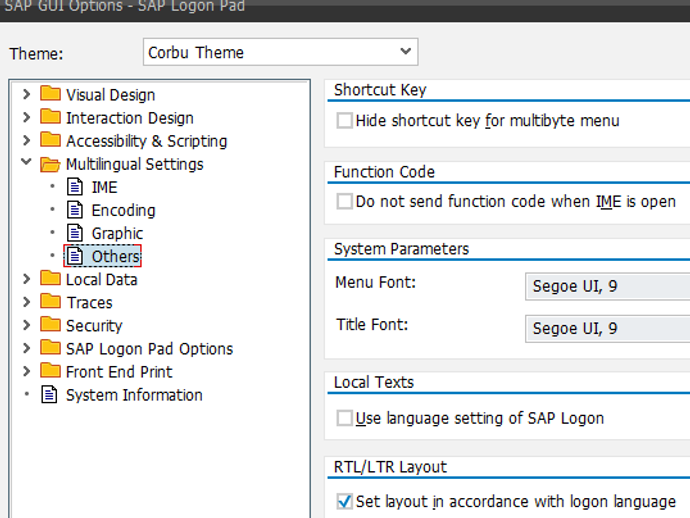Click the Front End Print folder icon
The width and height of the screenshot is (690, 518).
[50, 371]
